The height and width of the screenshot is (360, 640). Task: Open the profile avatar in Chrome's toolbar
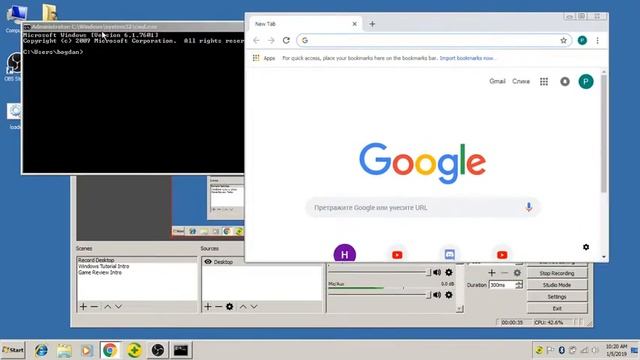582,40
